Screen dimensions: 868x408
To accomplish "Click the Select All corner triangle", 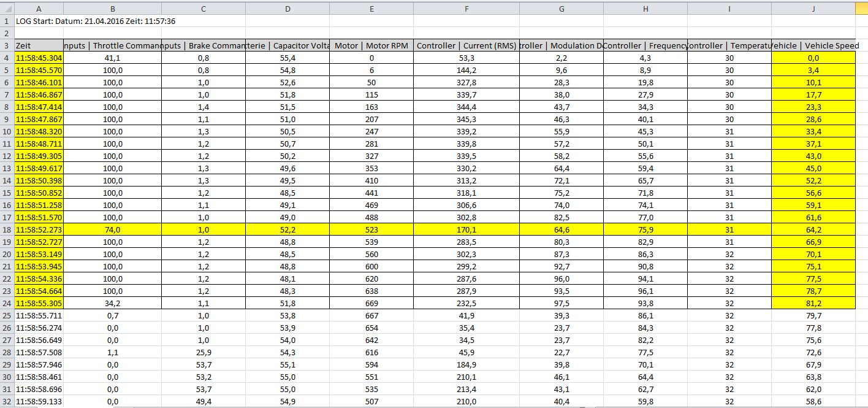I will (x=7, y=8).
